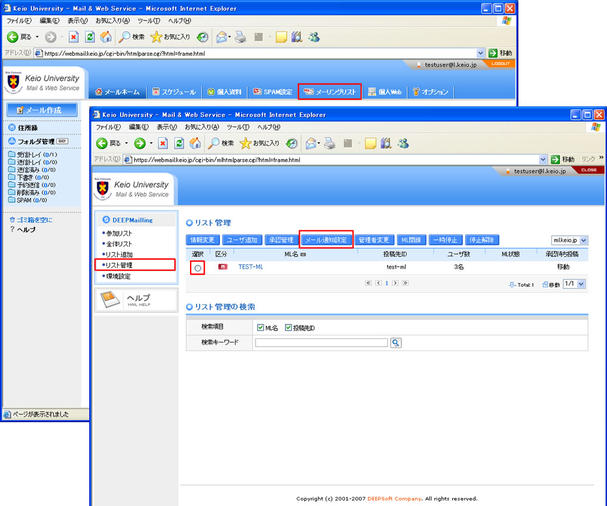Toggle the ML名 checkbox in search options
The height and width of the screenshot is (506, 607).
(261, 327)
